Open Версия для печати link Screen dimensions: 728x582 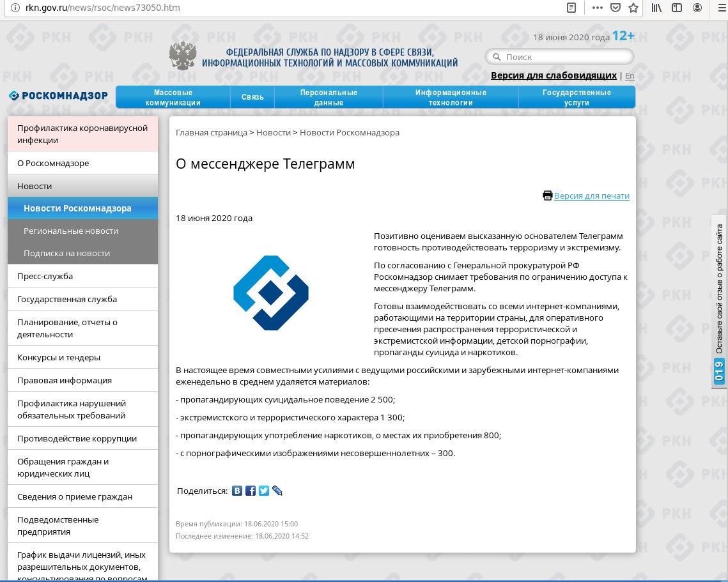click(591, 196)
